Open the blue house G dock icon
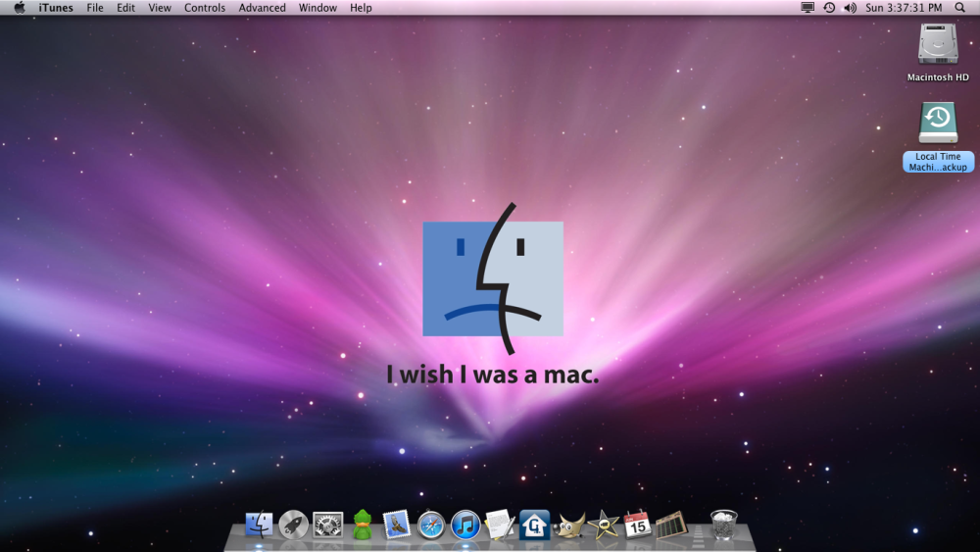980x552 pixels. [534, 525]
